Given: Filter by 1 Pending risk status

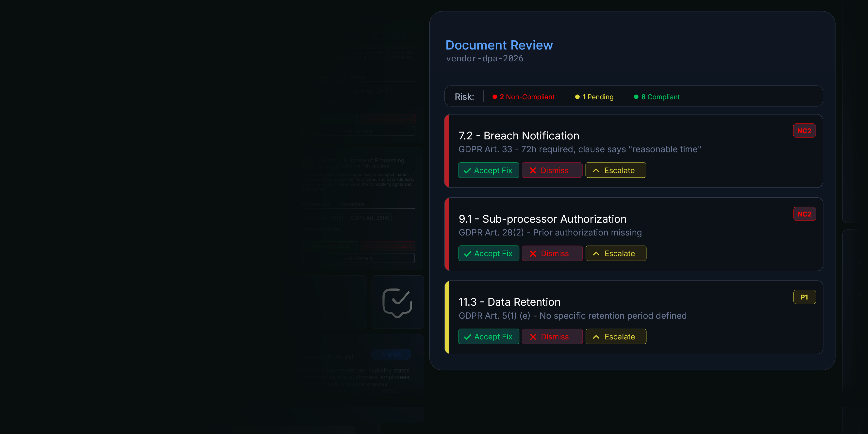Looking at the screenshot, I should click(x=594, y=97).
